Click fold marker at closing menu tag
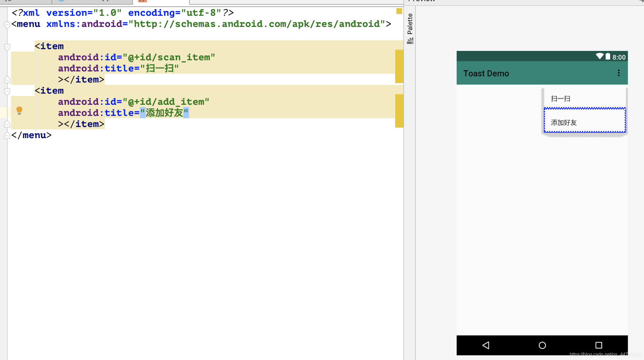The width and height of the screenshot is (644, 360). [x=7, y=135]
